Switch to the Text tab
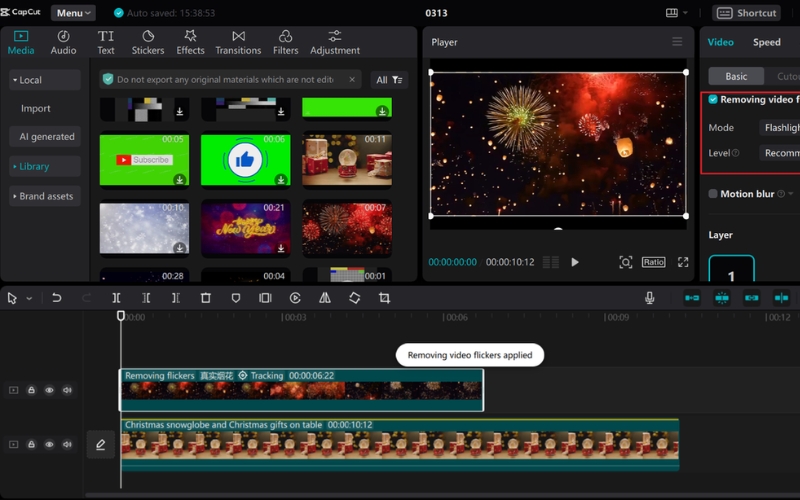 (x=106, y=42)
